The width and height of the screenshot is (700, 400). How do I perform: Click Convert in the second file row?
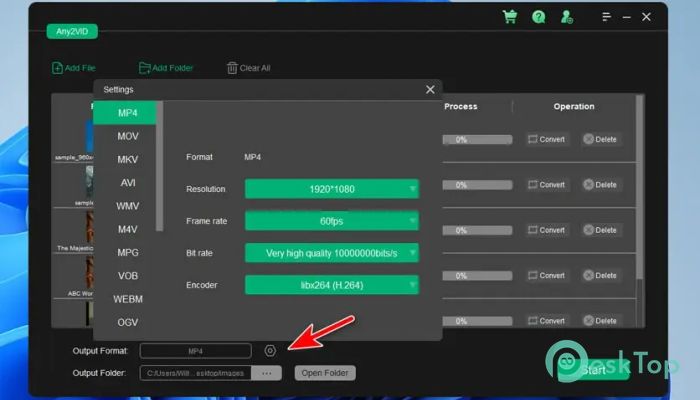pyautogui.click(x=546, y=185)
